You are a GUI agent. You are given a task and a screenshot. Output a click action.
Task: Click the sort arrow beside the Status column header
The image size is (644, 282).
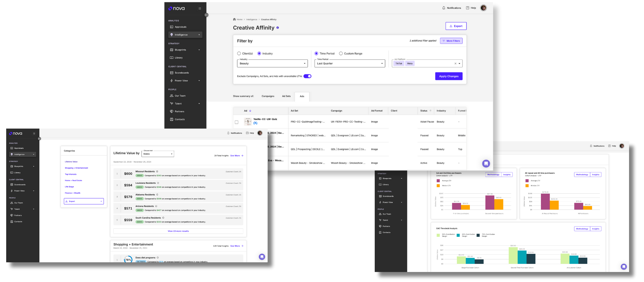click(x=431, y=111)
